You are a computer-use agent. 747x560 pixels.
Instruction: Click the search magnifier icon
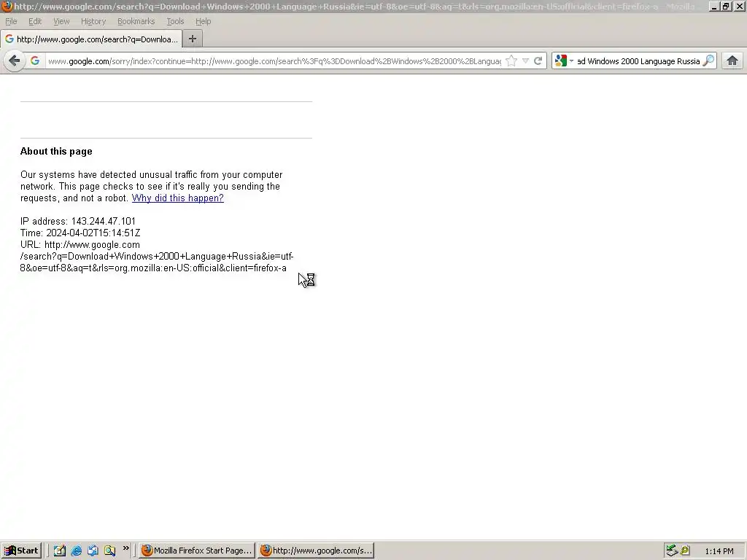point(708,61)
